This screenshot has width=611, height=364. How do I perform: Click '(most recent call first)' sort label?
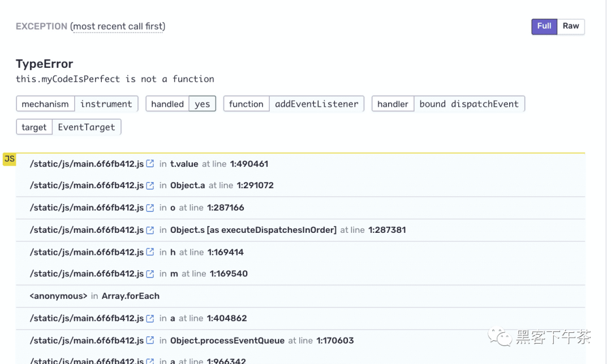[x=118, y=27]
